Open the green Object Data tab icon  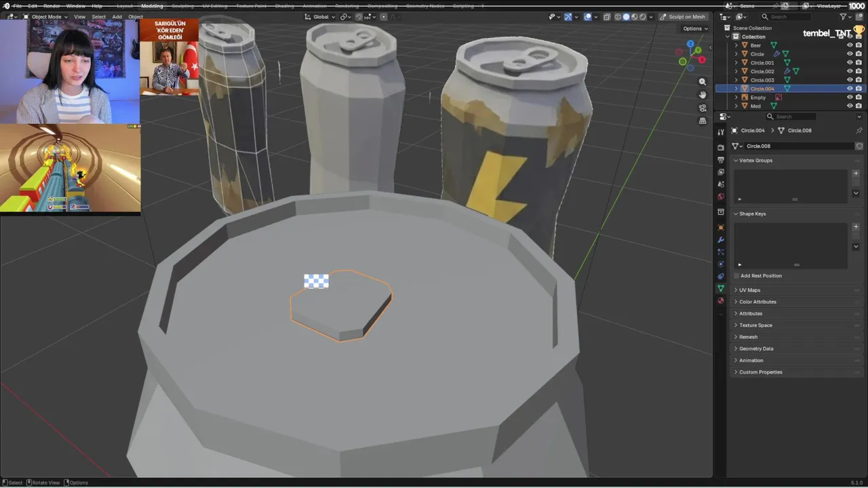click(x=721, y=288)
